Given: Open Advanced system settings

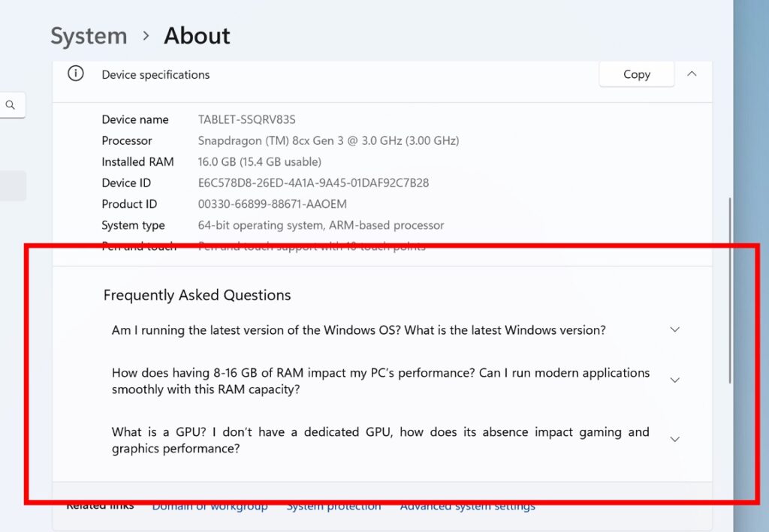Looking at the screenshot, I should click(467, 506).
